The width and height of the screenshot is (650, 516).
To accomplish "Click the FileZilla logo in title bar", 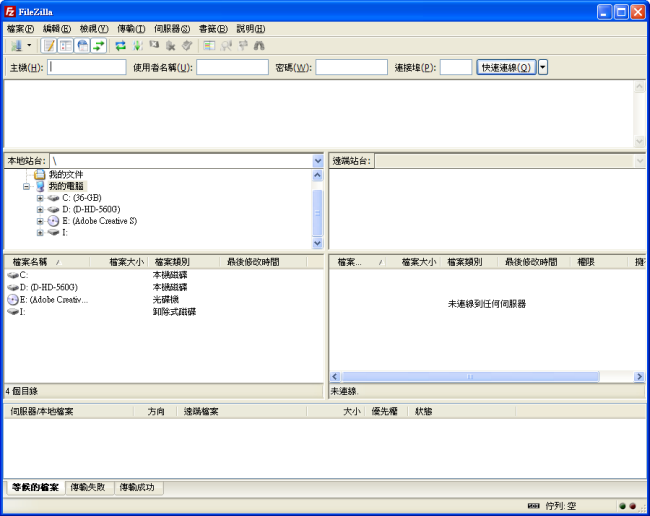I will click(10, 12).
